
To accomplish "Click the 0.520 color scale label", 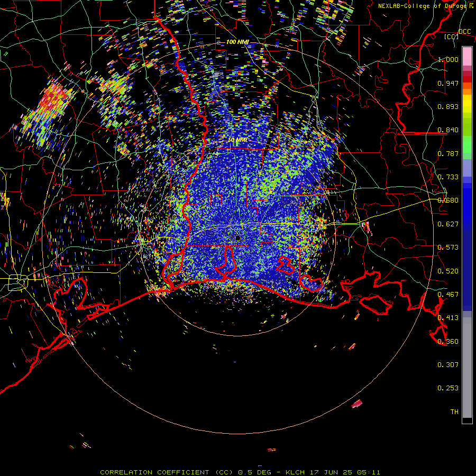I will [448, 271].
